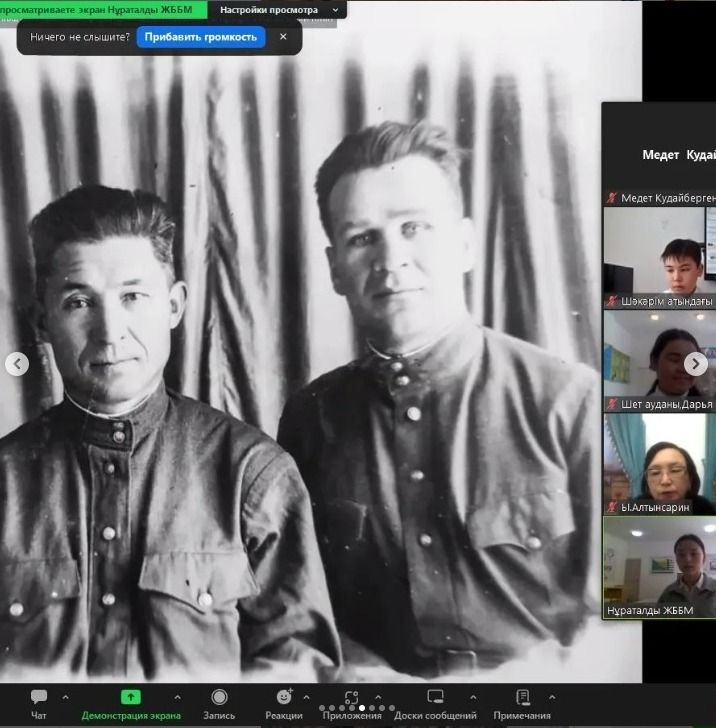716x728 pixels.
Task: Click the Прибавить громкость button
Action: (203, 37)
